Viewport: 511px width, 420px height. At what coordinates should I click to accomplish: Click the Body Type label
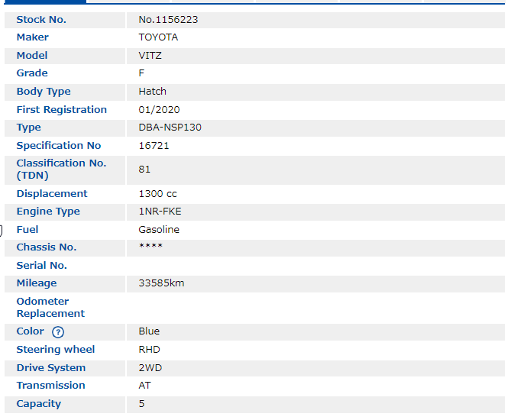click(44, 92)
